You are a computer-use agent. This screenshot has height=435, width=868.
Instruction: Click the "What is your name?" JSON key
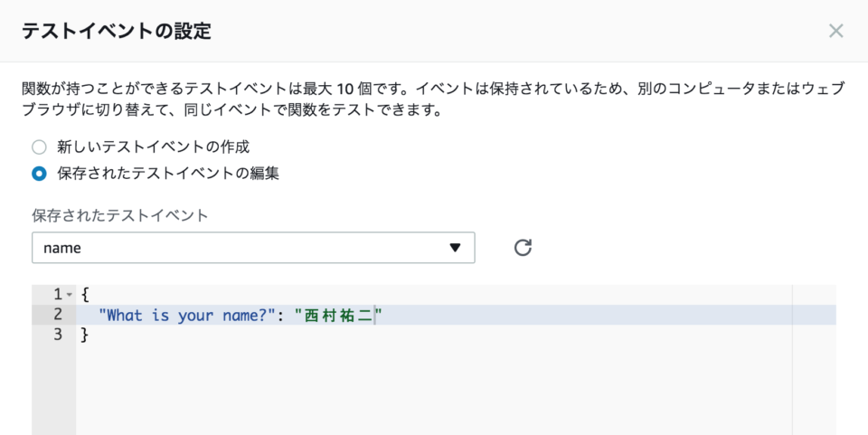pyautogui.click(x=188, y=315)
